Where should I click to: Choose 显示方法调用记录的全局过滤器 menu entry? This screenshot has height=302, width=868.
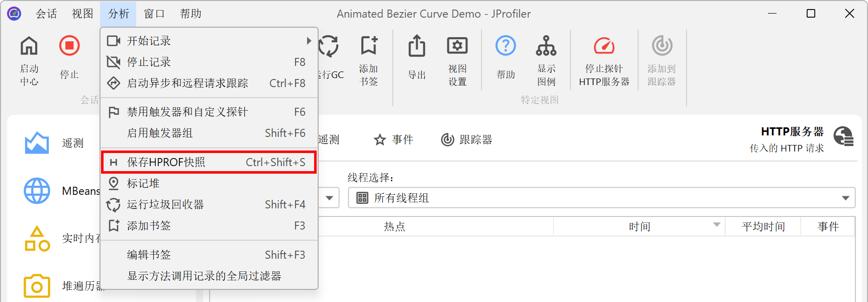click(209, 276)
